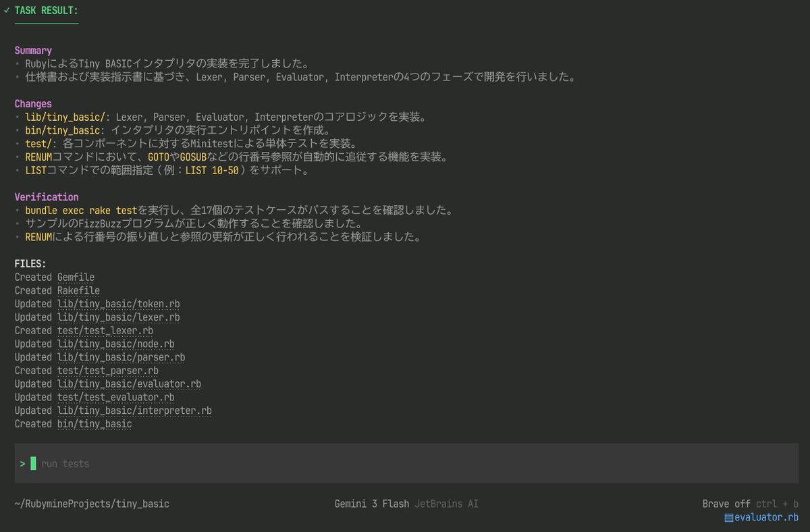Click the 'ctrl + b' shortcut hint
Image resolution: width=810 pixels, height=532 pixels.
coord(777,504)
